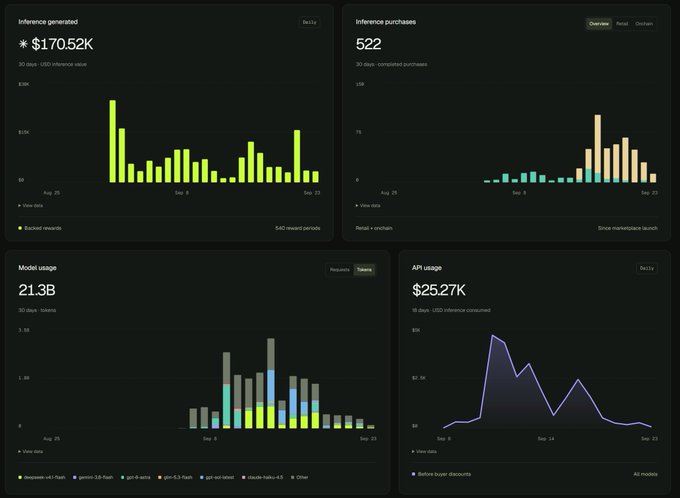This screenshot has width=680, height=498.
Task: Switch Model usage to Requests
Action: click(340, 270)
